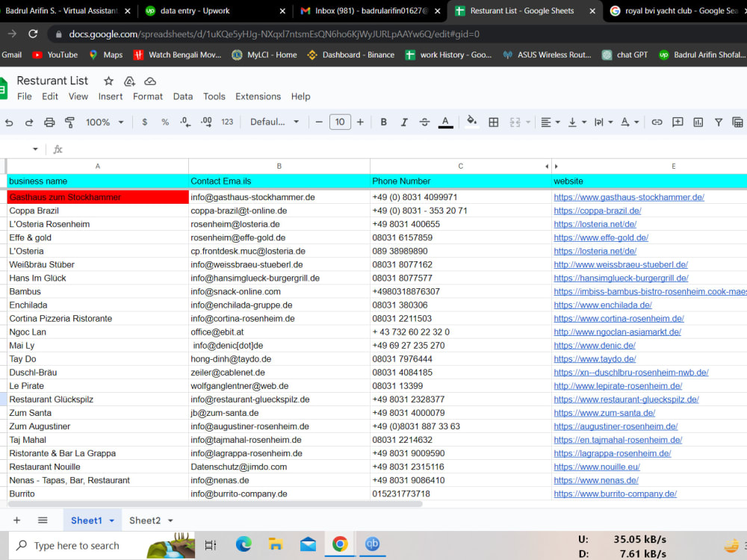The image size is (747, 560).
Task: Add a comment via toolbar
Action: [678, 122]
